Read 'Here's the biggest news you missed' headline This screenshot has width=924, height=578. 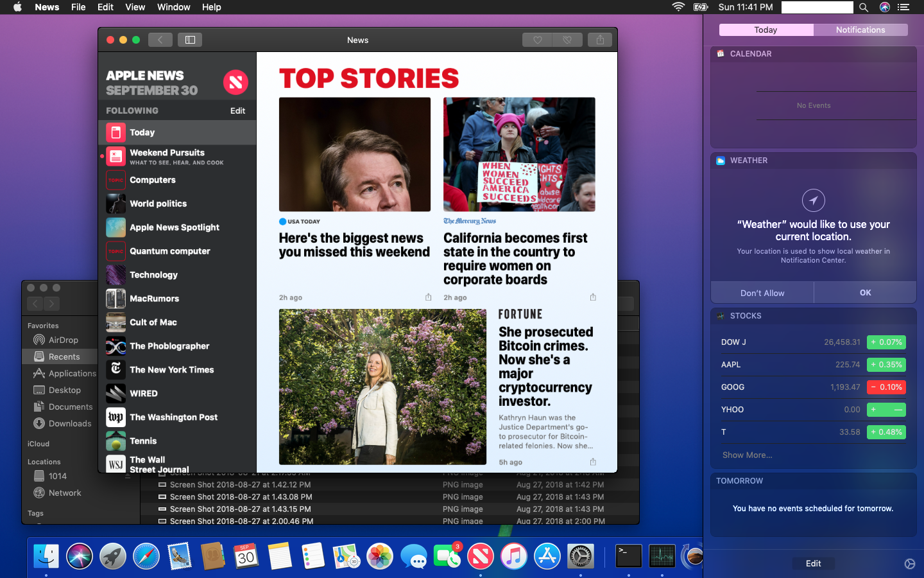coord(354,245)
